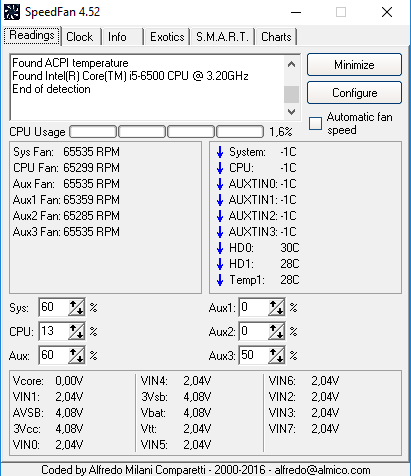Click the first CPU Usage bar
The height and width of the screenshot is (476, 411).
tap(93, 132)
